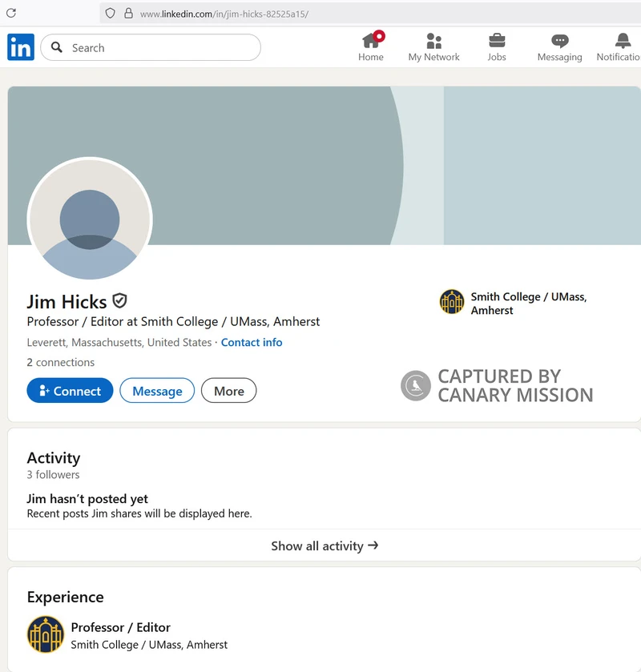Click the browser address bar URL
The height and width of the screenshot is (672, 641).
[x=224, y=14]
